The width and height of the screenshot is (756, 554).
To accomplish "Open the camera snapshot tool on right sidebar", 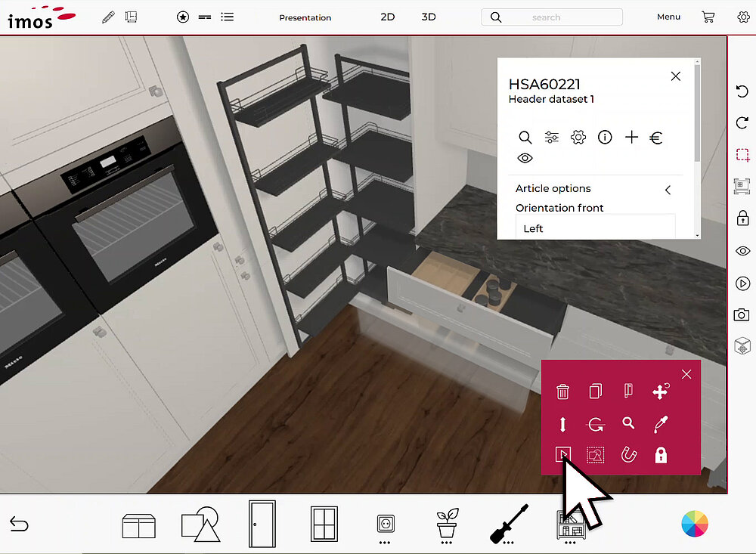I will coord(742,315).
